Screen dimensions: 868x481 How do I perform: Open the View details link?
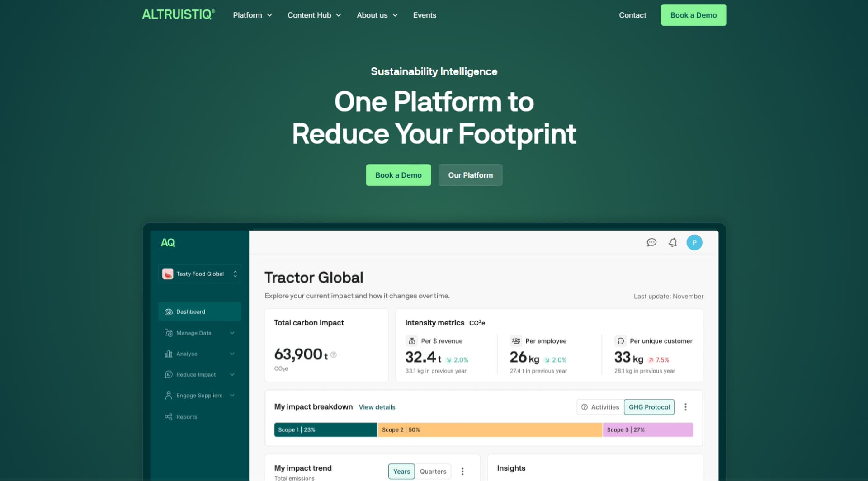point(377,407)
